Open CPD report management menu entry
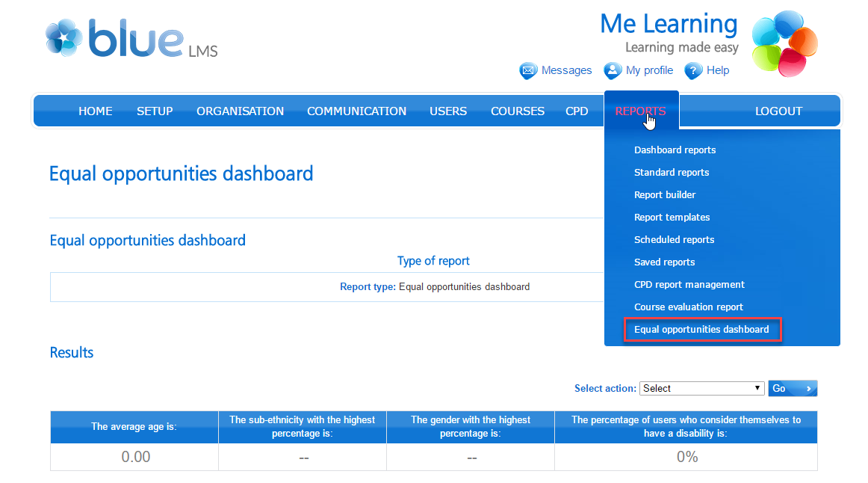This screenshot has height=483, width=868. [x=689, y=285]
